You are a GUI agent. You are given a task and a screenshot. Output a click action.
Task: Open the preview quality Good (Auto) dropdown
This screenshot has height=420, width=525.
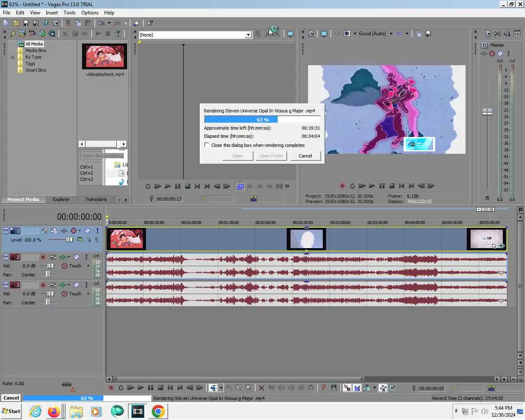click(391, 34)
